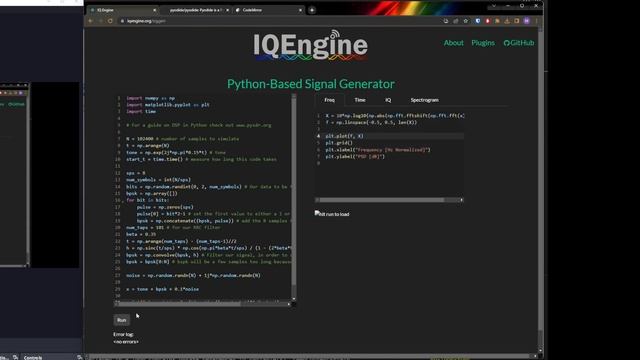Bookmark this page with the star icon
This screenshot has width=640, height=360.
[x=466, y=21]
